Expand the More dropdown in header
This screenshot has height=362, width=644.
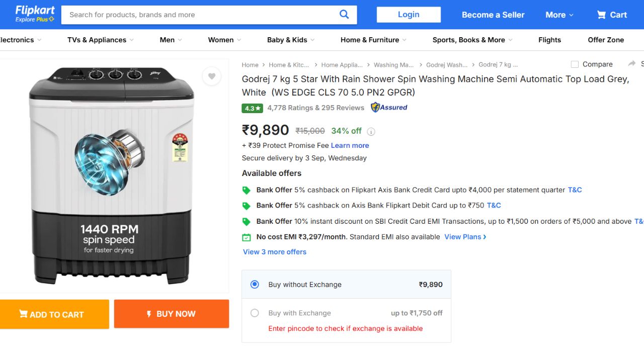(x=559, y=15)
